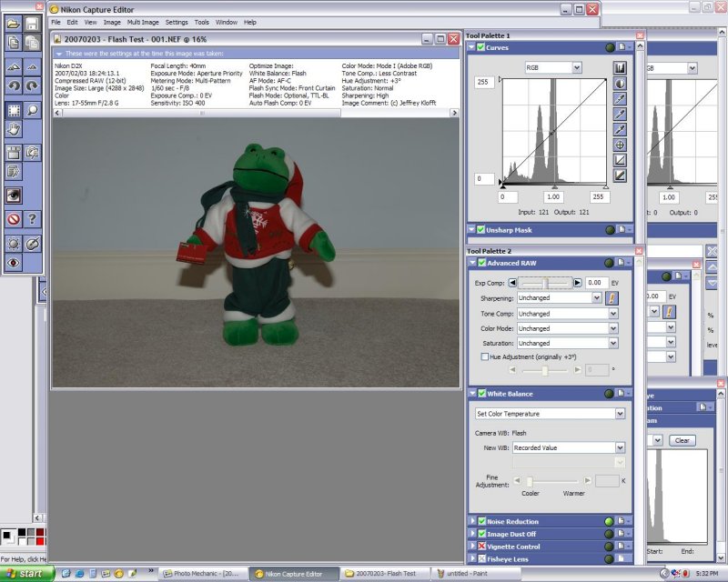Toggle the Advanced RAW enable checkbox
This screenshot has height=582, width=728.
(482, 263)
